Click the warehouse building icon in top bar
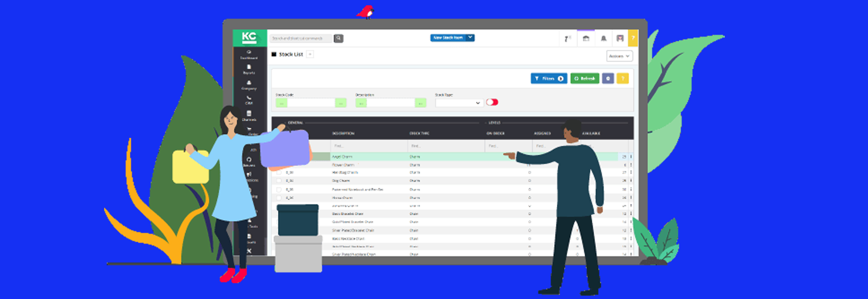This screenshot has height=299, width=868. point(586,38)
